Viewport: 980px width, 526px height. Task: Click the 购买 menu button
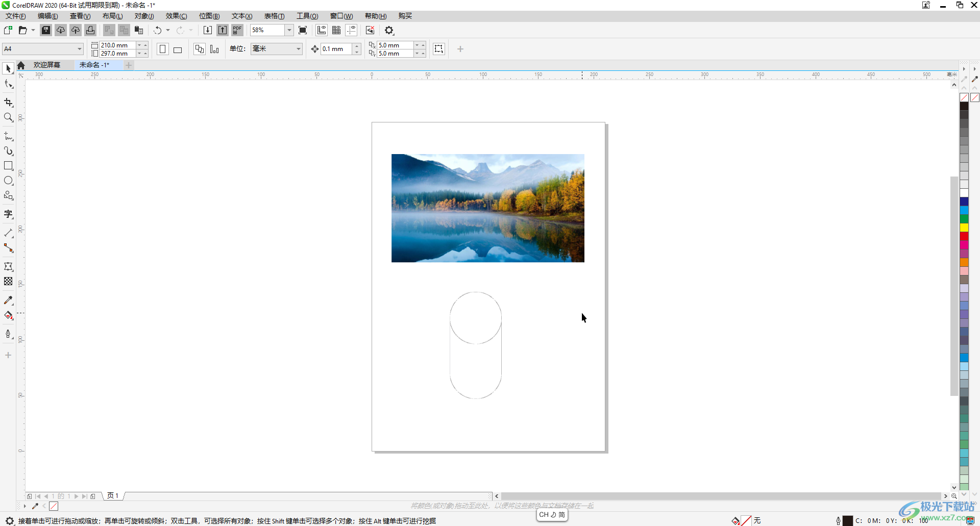(x=405, y=16)
